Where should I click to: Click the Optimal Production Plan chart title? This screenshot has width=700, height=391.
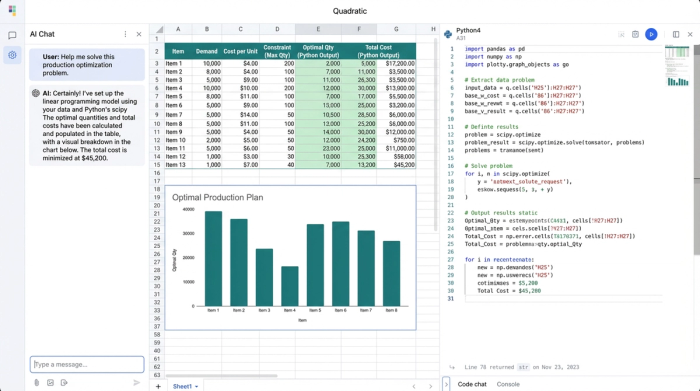pyautogui.click(x=217, y=197)
